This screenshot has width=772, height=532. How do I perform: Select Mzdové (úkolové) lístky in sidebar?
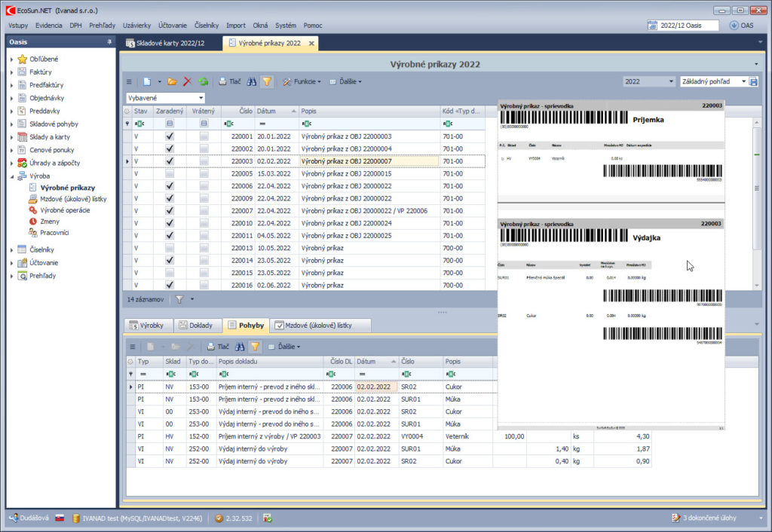(73, 199)
